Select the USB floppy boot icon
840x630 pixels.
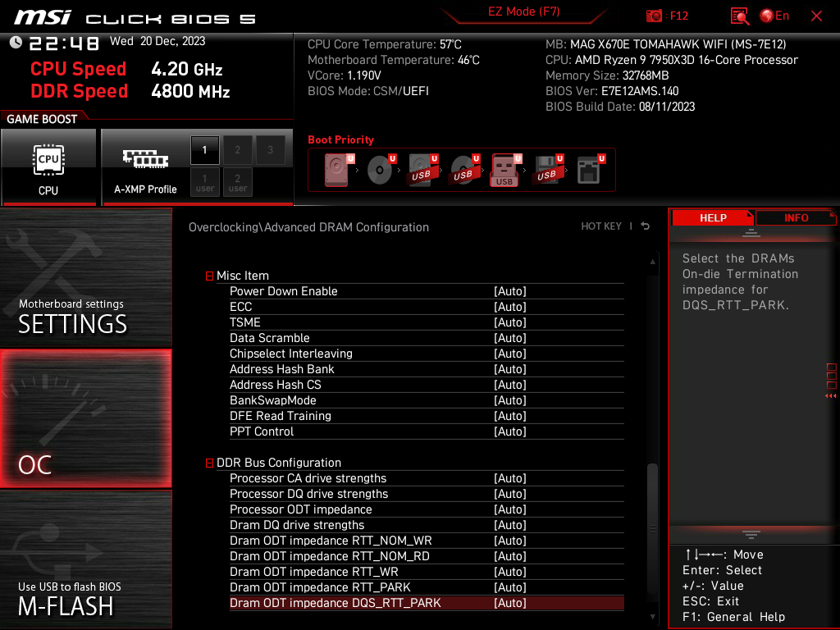coord(548,170)
